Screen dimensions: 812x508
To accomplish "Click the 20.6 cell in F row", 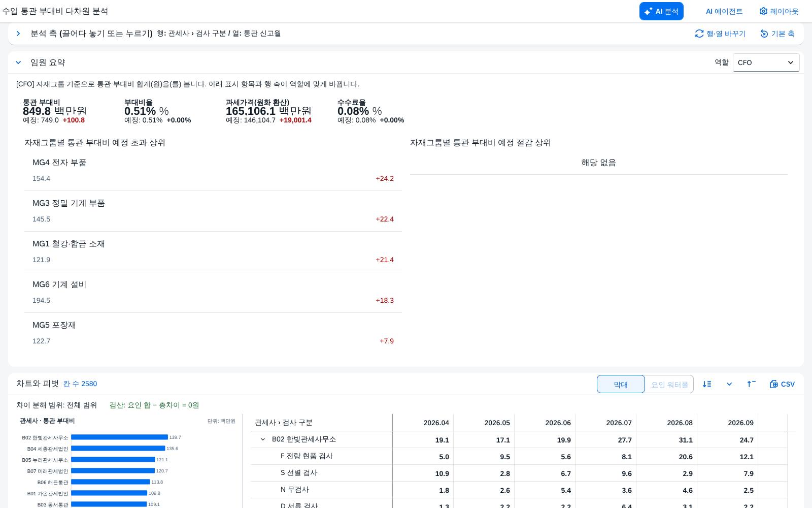I will tap(667, 457).
